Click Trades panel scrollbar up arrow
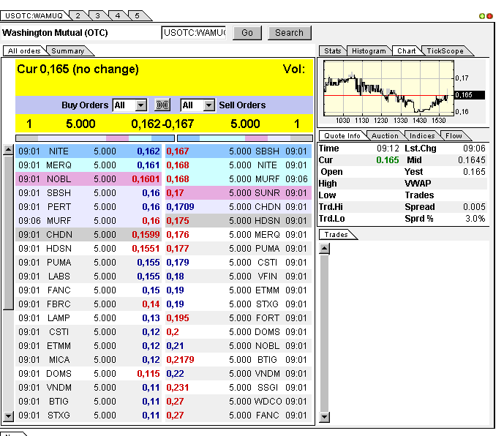Viewport: 504px width, 436px height. click(x=325, y=249)
